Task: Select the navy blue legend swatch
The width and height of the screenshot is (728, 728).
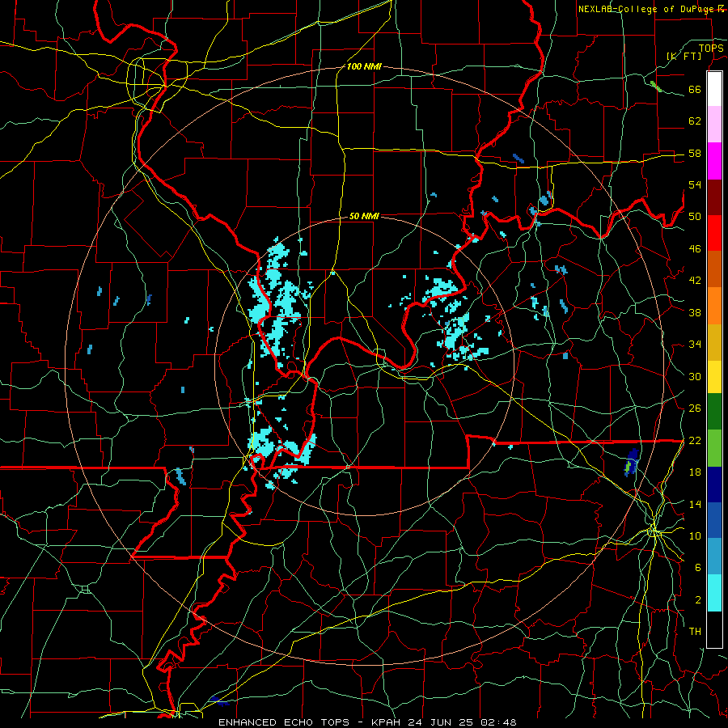Action: [714, 485]
